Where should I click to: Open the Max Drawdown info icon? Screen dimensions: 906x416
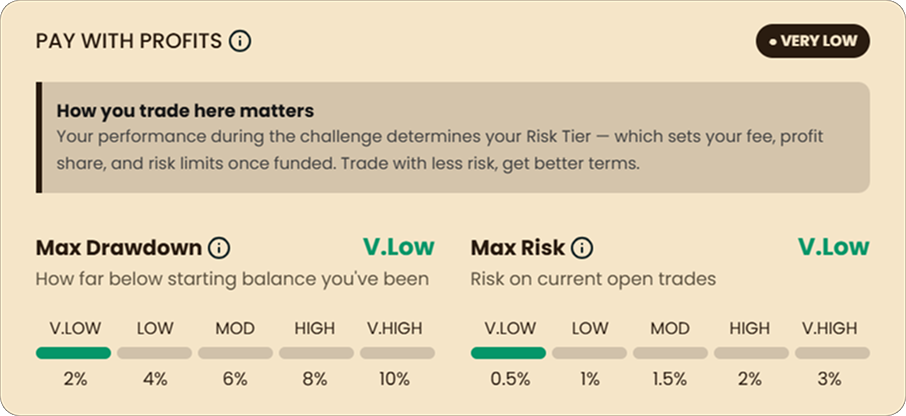tap(219, 248)
